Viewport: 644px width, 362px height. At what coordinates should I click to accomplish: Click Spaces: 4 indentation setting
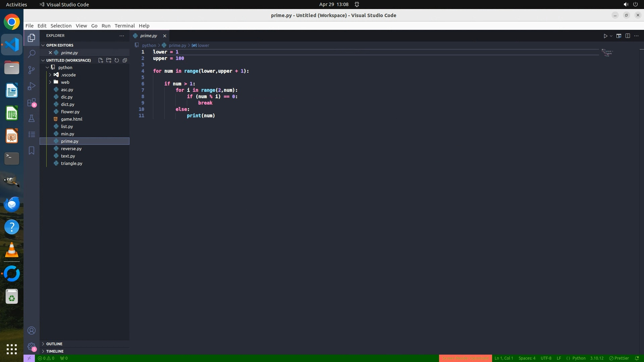point(527,358)
